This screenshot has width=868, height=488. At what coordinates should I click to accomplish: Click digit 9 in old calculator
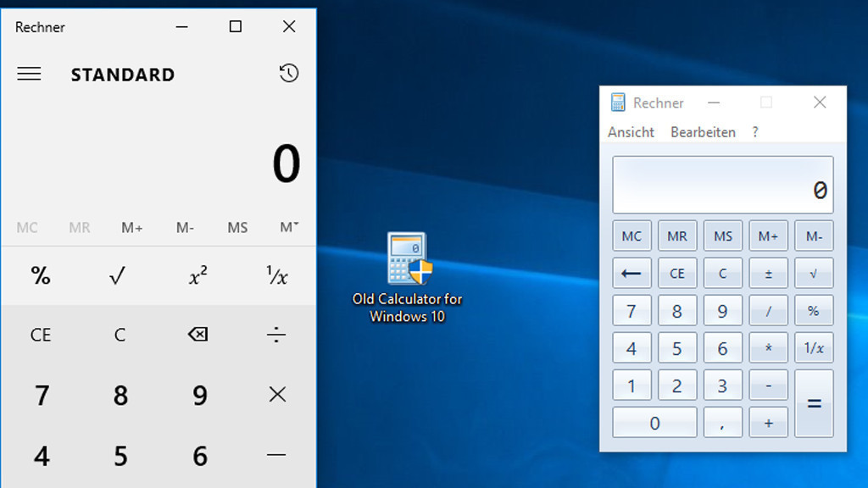[x=722, y=311]
